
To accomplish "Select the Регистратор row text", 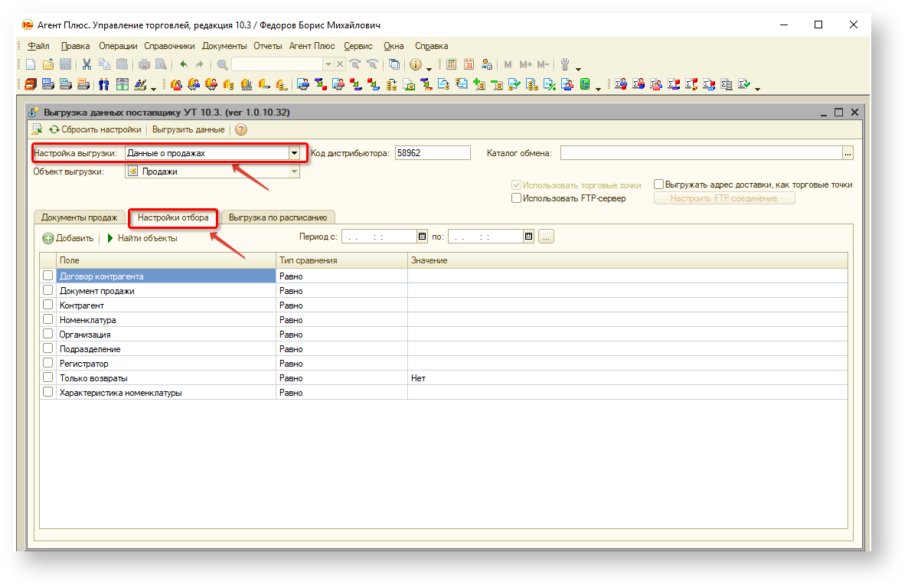I will click(84, 363).
